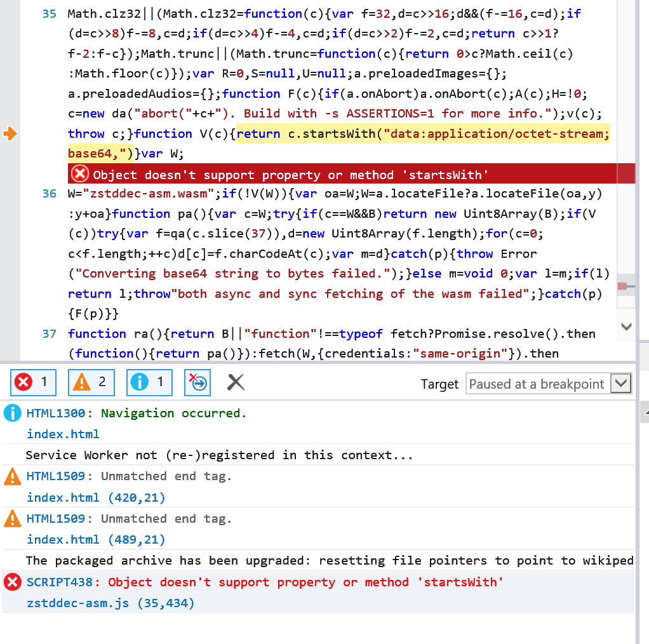
Task: Clear the console with the X icon
Action: click(x=236, y=382)
